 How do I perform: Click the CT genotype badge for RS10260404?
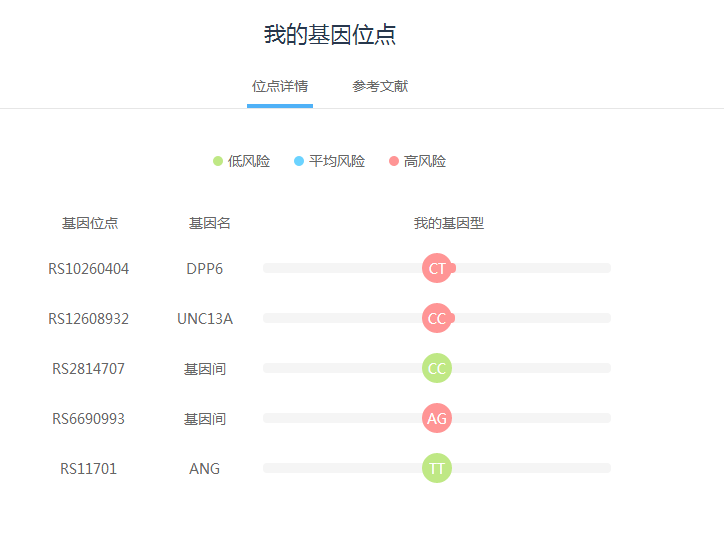[437, 268]
